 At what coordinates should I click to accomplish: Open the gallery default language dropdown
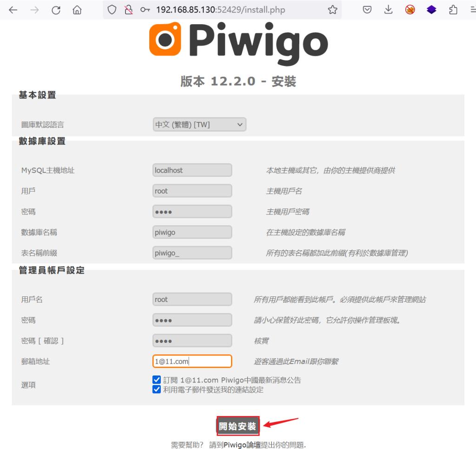pos(199,125)
